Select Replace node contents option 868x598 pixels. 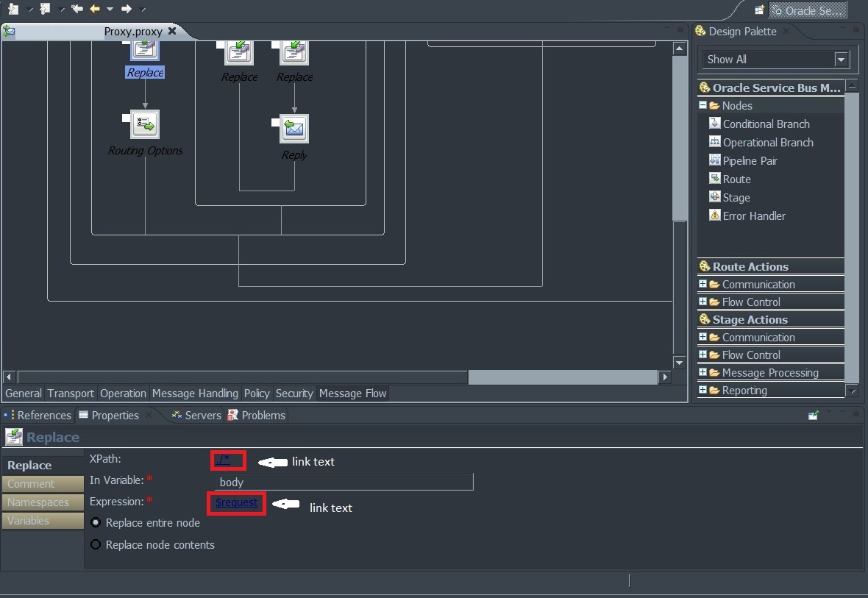tap(96, 545)
